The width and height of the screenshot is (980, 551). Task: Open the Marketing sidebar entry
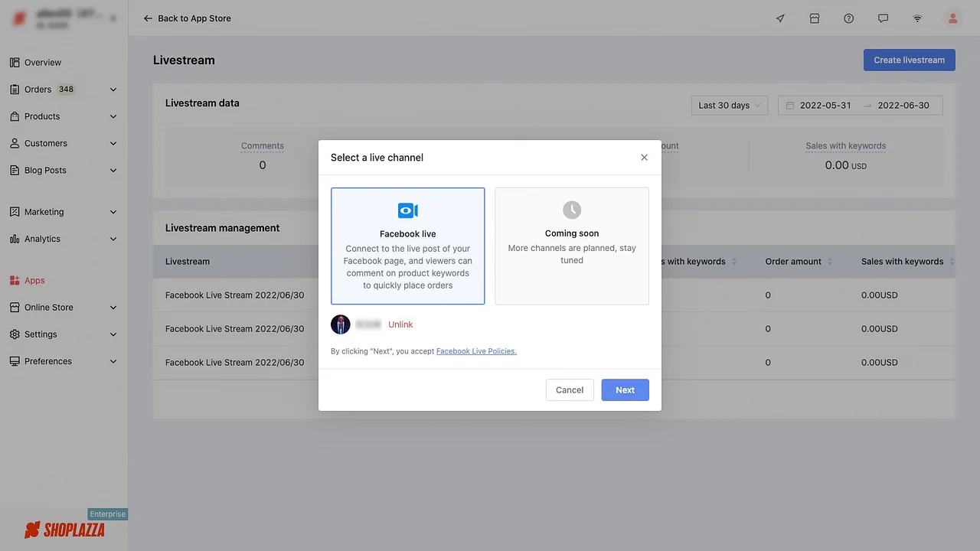[44, 211]
